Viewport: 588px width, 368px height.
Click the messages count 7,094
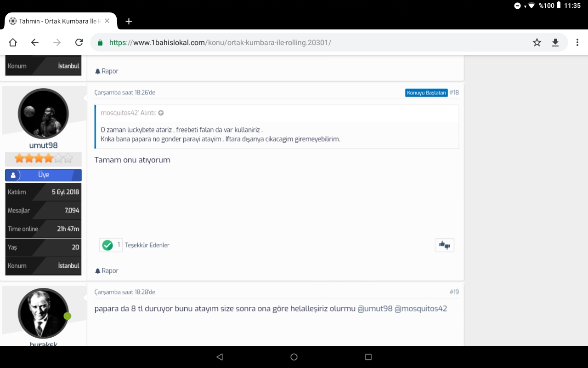tap(72, 210)
